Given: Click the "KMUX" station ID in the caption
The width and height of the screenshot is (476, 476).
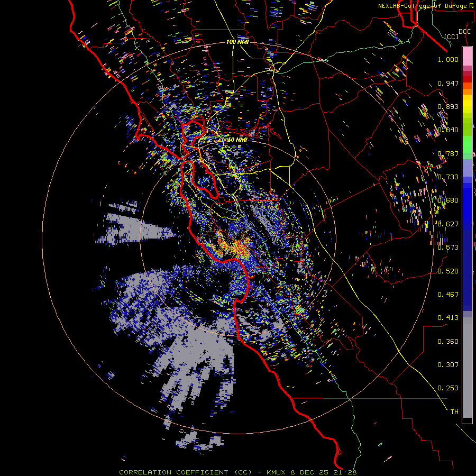Looking at the screenshot, I should click(x=277, y=472).
